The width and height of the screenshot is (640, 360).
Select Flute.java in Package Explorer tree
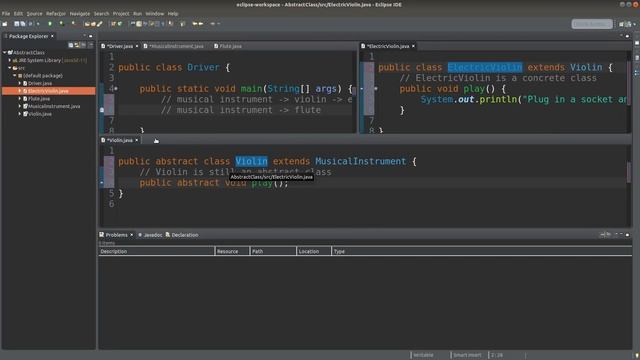pyautogui.click(x=39, y=99)
